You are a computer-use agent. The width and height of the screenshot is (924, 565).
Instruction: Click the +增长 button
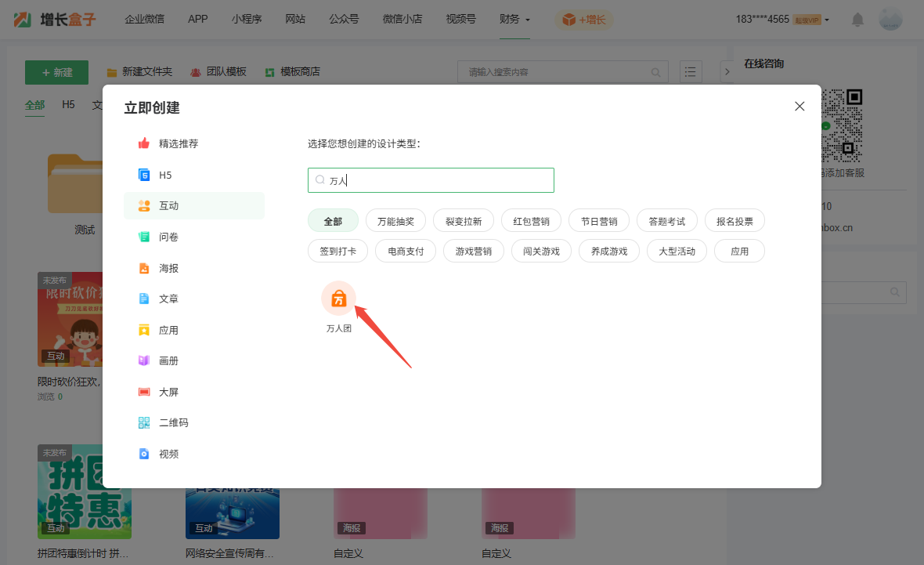(584, 20)
